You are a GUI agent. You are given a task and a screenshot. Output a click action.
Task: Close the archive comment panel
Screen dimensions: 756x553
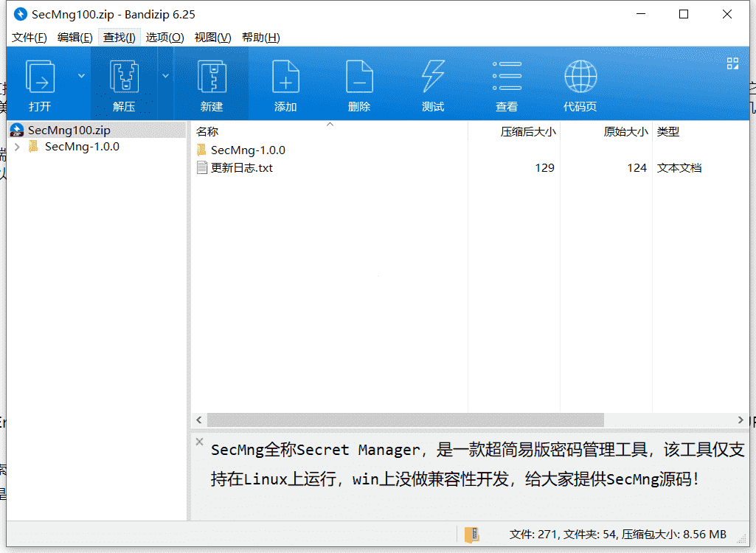pyautogui.click(x=200, y=441)
